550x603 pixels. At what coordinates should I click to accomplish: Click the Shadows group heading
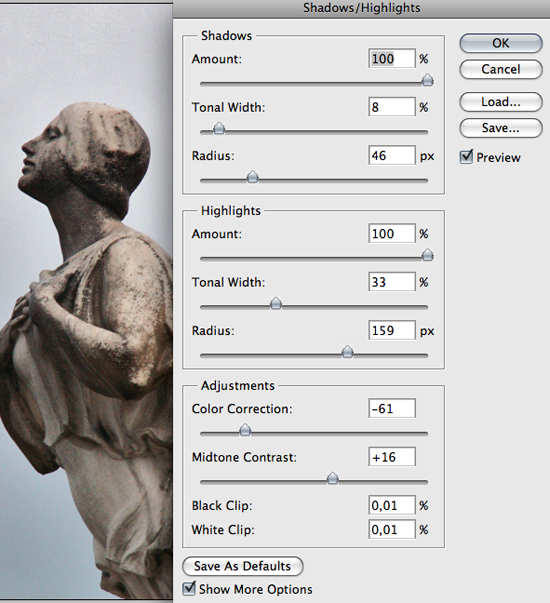(227, 35)
